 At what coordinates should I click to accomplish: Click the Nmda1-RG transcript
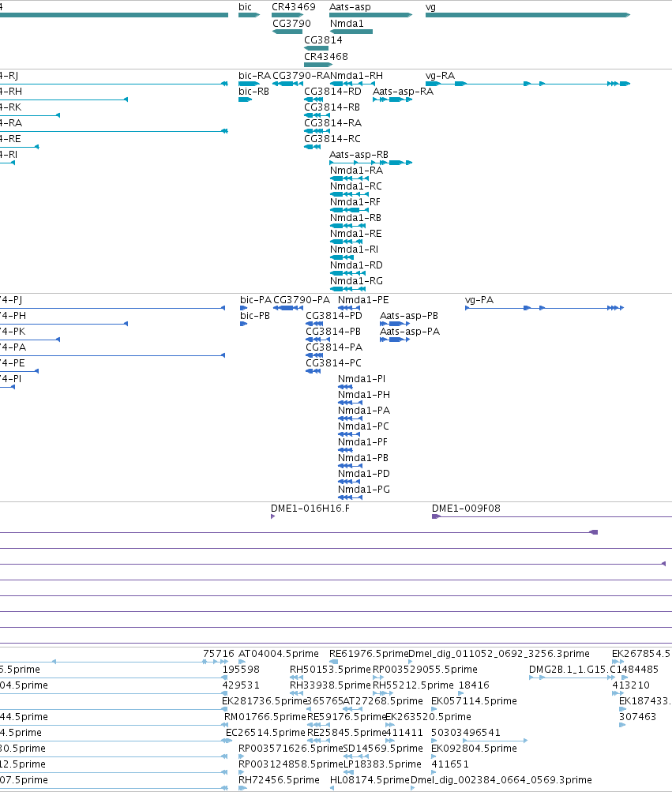click(347, 289)
